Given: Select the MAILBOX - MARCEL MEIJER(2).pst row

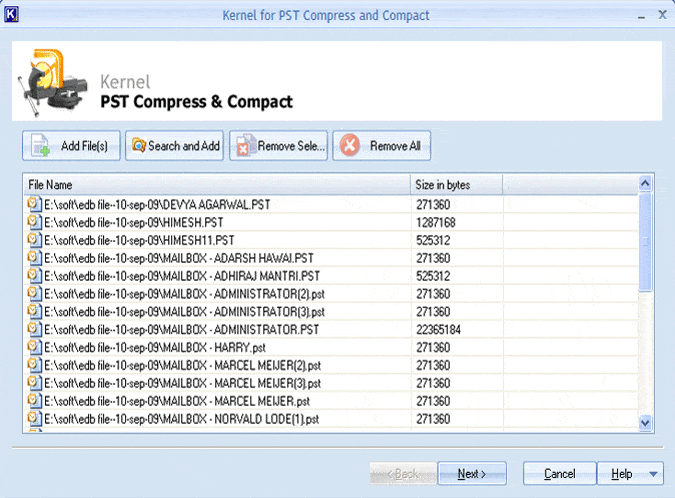Looking at the screenshot, I should click(331, 365).
